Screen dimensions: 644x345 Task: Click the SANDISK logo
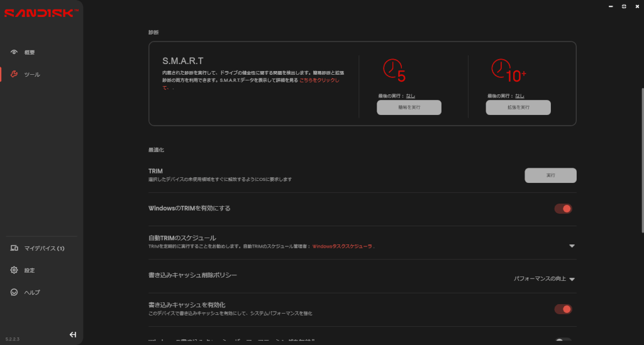(41, 14)
